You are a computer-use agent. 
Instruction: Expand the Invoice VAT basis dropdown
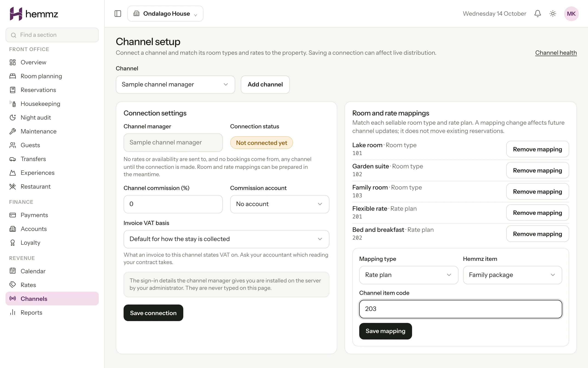click(x=226, y=239)
